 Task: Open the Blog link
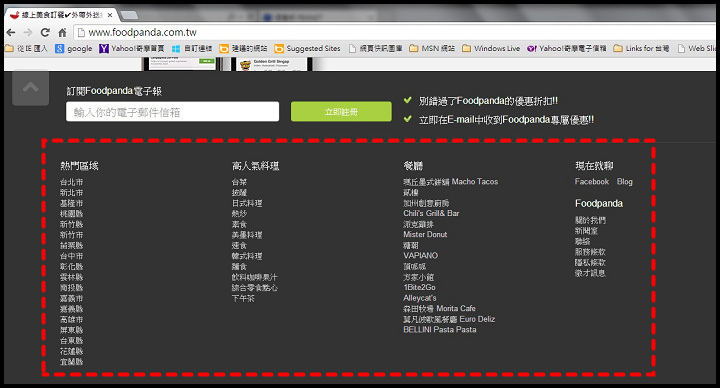624,182
